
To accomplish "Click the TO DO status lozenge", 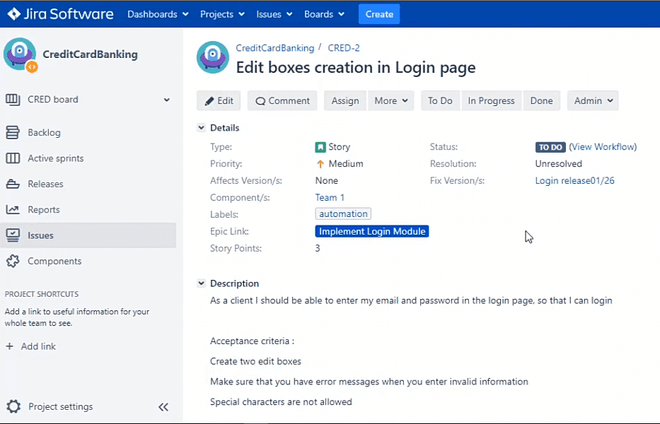I will pos(550,147).
